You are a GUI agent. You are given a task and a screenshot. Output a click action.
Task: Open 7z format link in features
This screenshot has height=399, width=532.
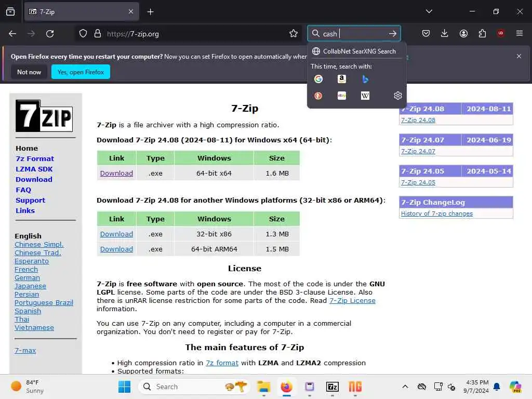point(222,363)
